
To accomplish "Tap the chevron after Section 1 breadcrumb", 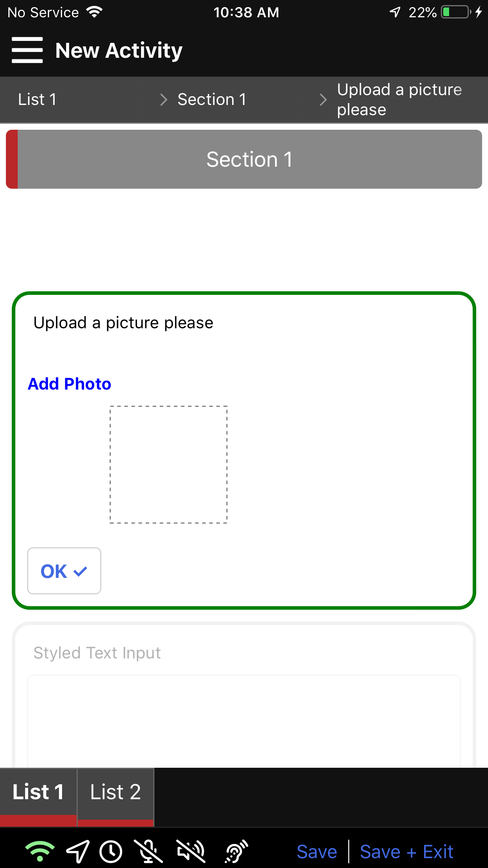I will point(323,99).
